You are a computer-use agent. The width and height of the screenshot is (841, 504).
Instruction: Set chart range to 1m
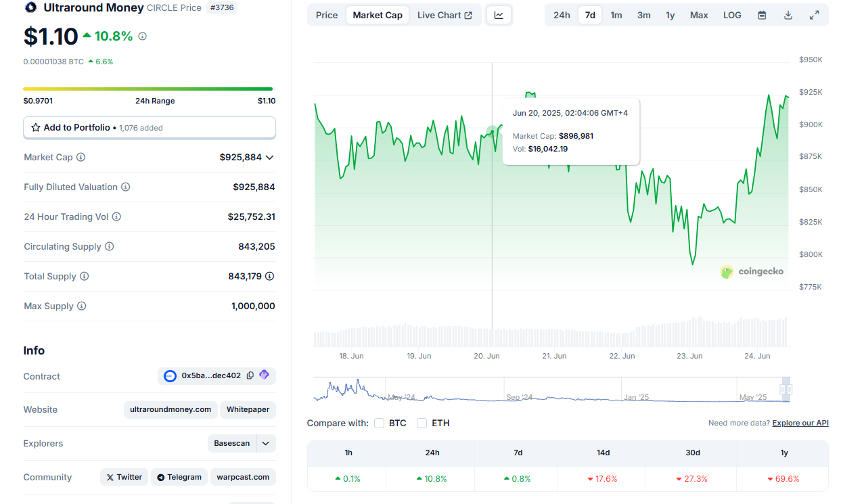click(616, 15)
